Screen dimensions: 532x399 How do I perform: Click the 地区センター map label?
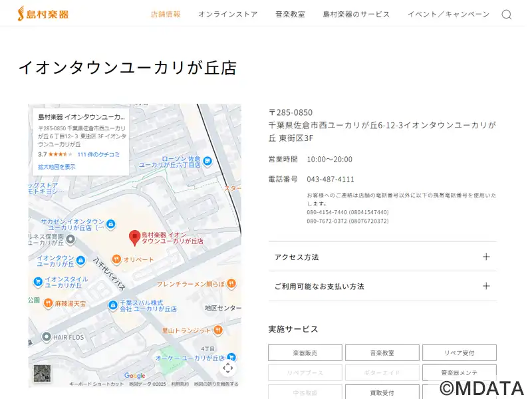point(223,308)
